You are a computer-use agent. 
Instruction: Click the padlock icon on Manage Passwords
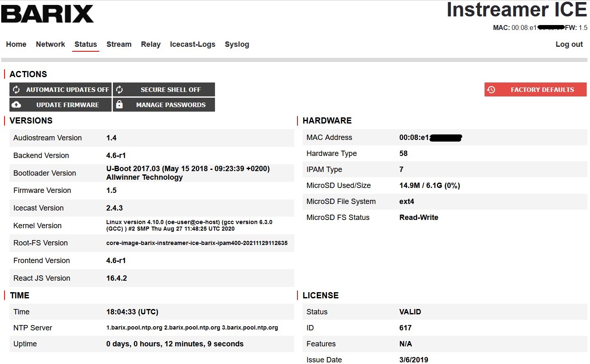(119, 105)
